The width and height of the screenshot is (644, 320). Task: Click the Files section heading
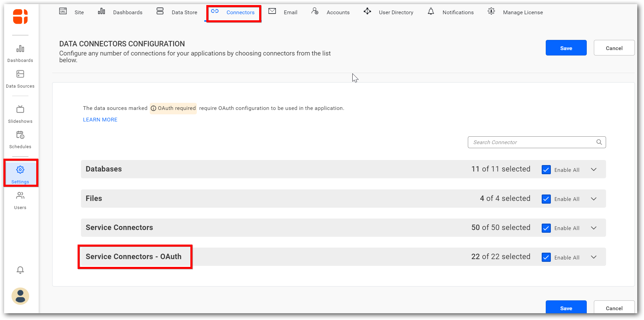coord(94,199)
